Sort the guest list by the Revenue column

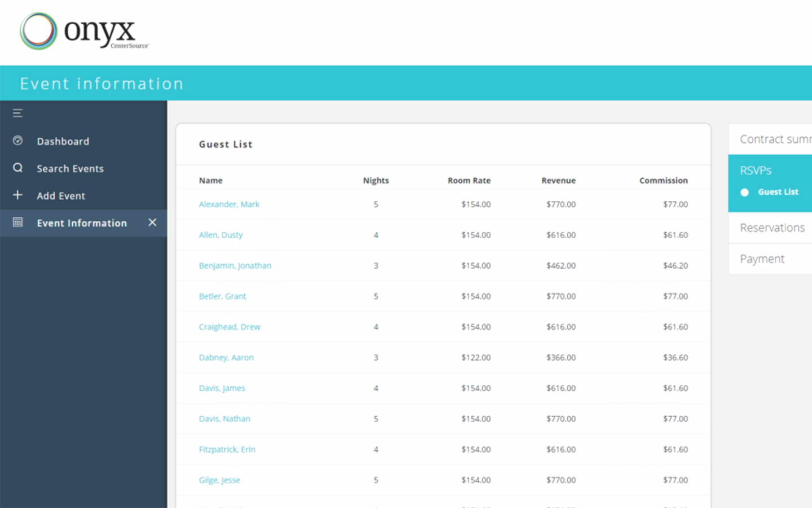click(558, 180)
